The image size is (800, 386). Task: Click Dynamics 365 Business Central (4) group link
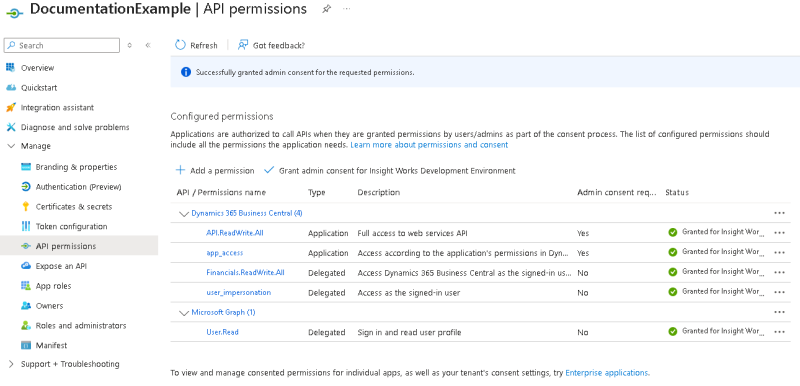pyautogui.click(x=247, y=213)
